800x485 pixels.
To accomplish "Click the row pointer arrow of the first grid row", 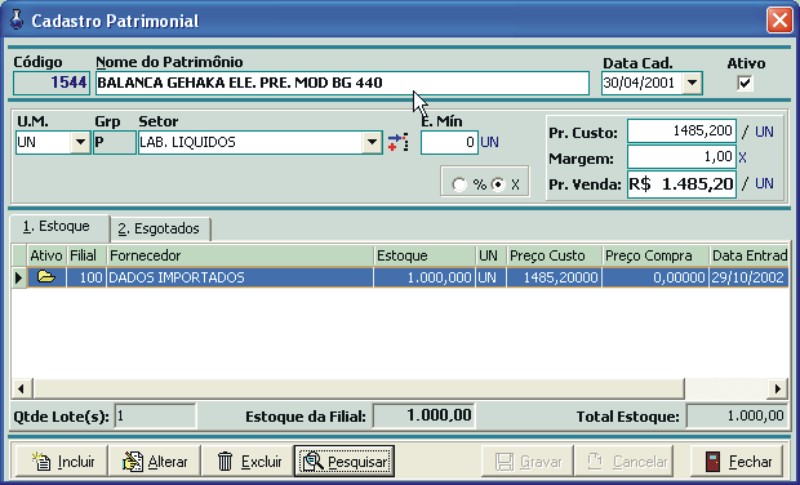I will tap(19, 277).
